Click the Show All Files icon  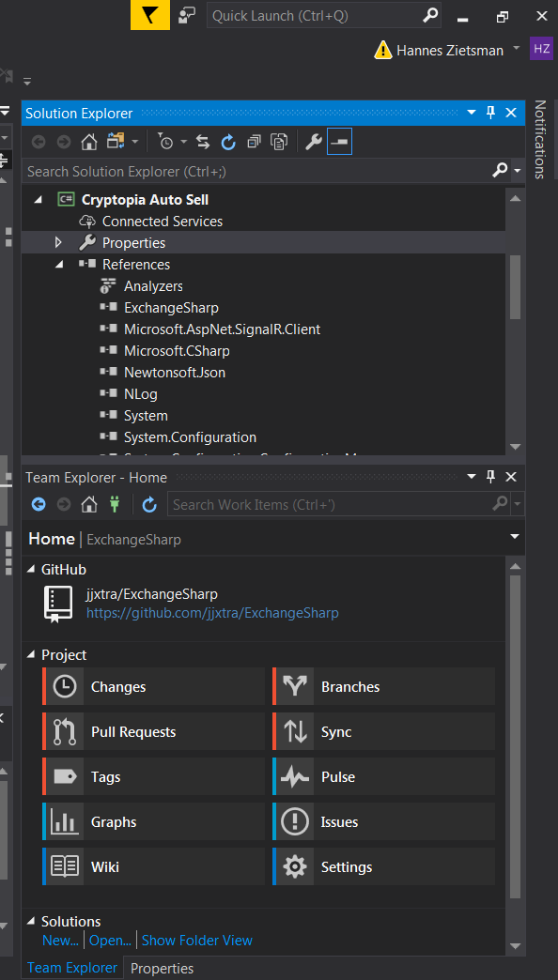click(x=279, y=141)
